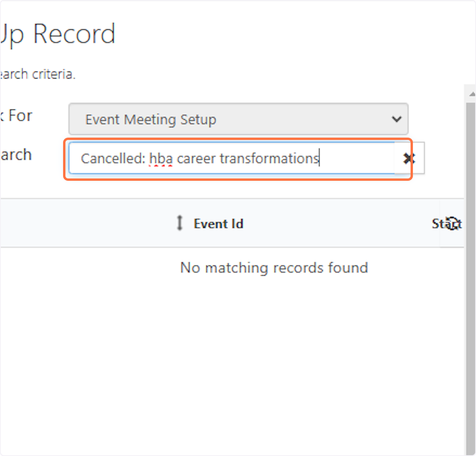
Task: Click the Search label left of input
Action: tap(15, 155)
